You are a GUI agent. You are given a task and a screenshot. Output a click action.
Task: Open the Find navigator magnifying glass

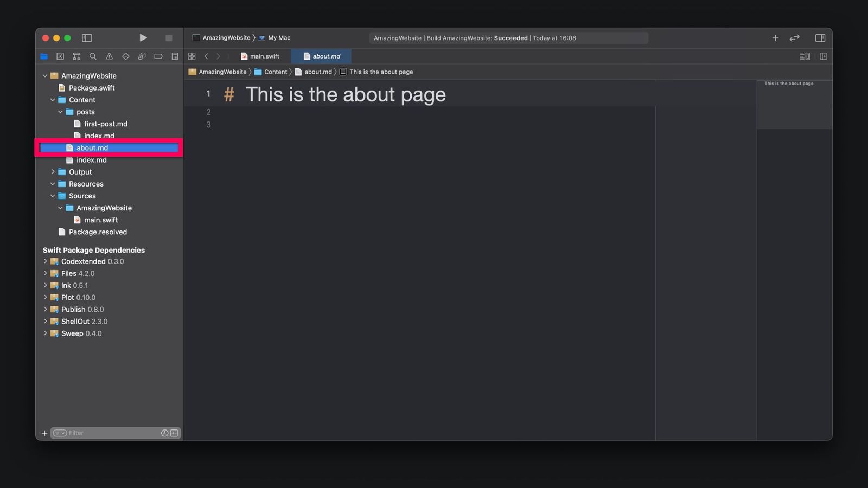coord(93,56)
